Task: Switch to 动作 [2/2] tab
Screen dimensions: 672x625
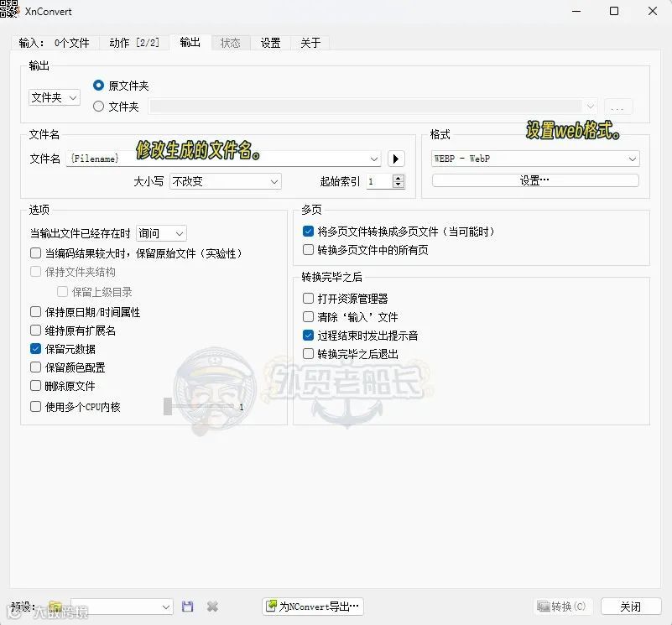Action: (134, 43)
